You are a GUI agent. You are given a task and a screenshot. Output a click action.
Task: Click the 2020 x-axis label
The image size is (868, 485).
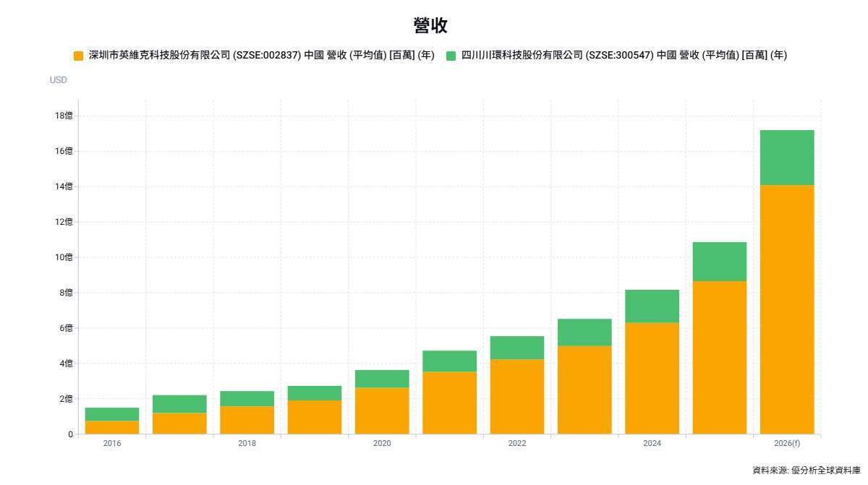pyautogui.click(x=382, y=443)
